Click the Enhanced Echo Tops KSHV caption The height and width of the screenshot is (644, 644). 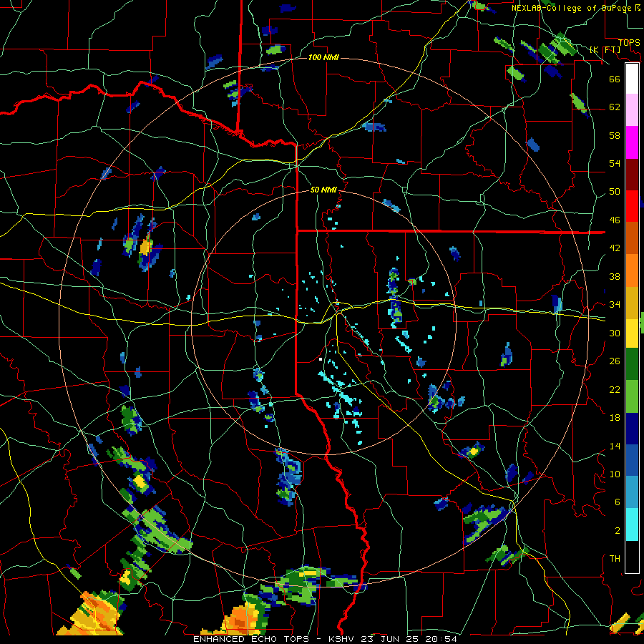tap(325, 639)
